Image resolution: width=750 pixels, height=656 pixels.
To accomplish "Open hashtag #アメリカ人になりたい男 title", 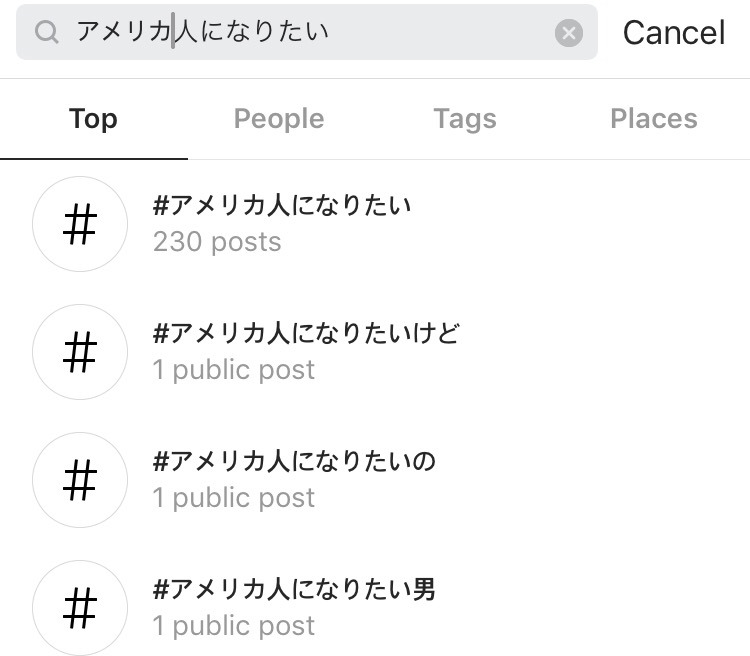I will pyautogui.click(x=294, y=589).
